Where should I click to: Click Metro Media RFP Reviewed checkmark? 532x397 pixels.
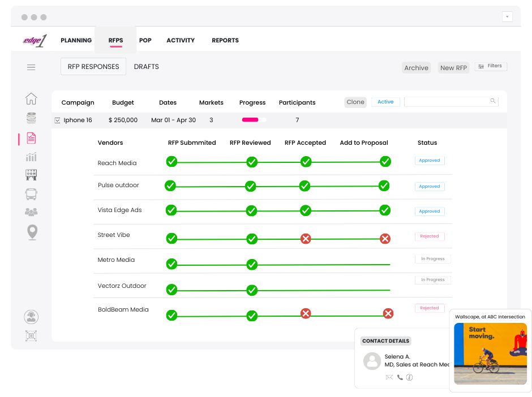(x=252, y=265)
